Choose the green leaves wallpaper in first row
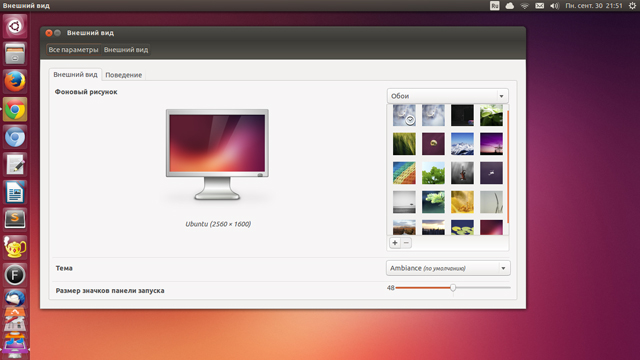This screenshot has width=640, height=360. (491, 115)
